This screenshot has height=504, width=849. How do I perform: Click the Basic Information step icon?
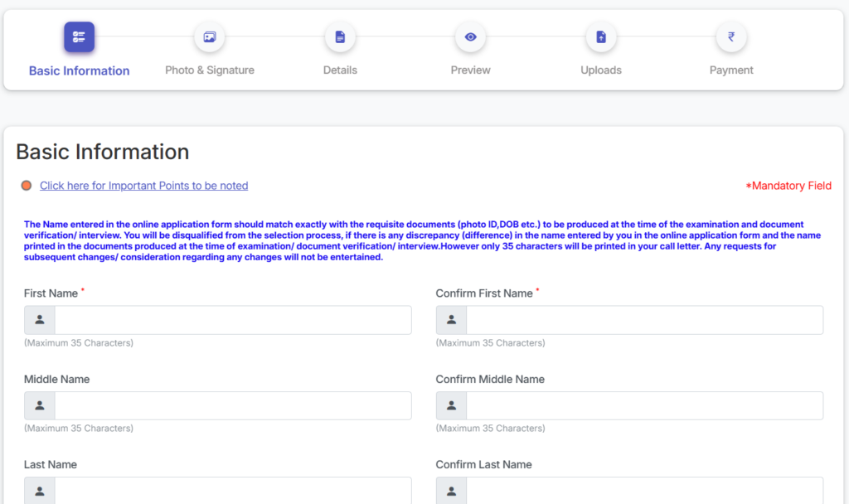(x=79, y=37)
